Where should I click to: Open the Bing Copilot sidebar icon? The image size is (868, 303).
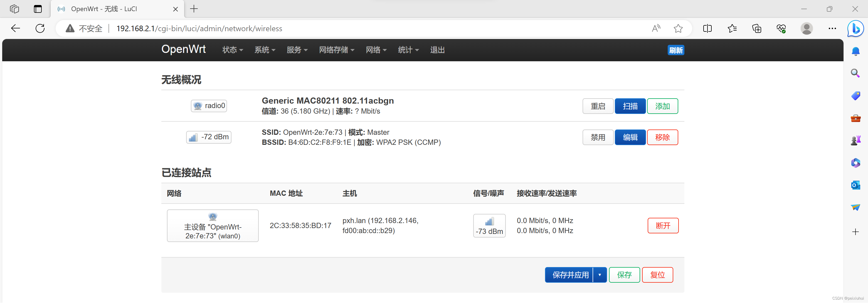[x=855, y=29]
